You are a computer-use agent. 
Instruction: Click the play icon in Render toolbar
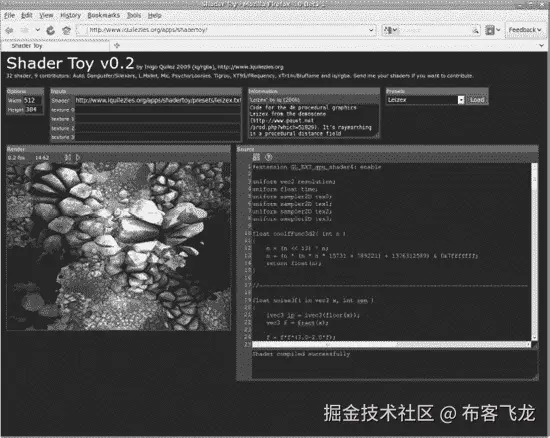tap(78, 158)
